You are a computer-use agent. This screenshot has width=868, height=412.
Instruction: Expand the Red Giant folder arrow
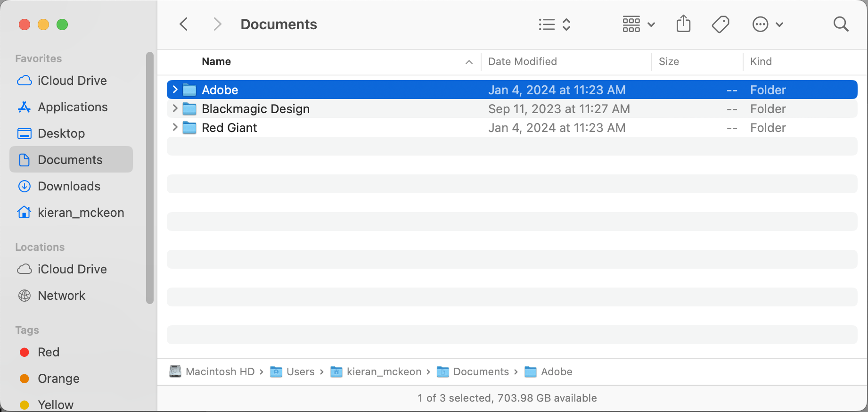(x=175, y=127)
